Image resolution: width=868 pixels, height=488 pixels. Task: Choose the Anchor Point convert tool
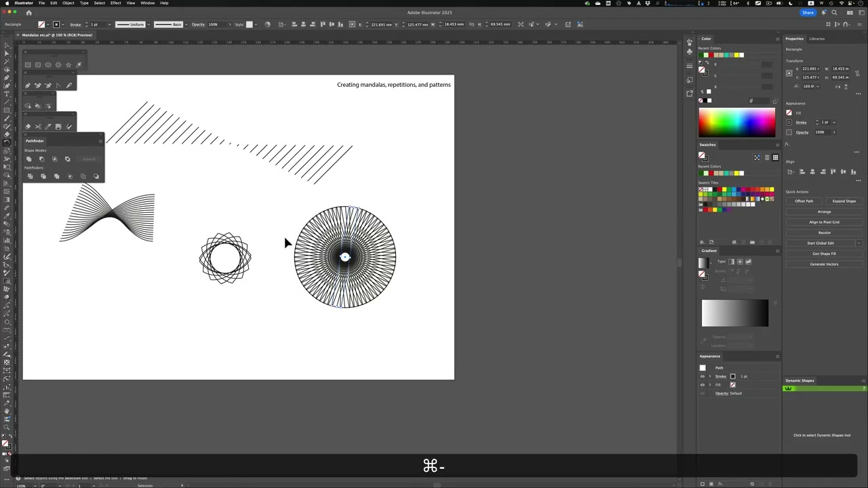(58, 85)
